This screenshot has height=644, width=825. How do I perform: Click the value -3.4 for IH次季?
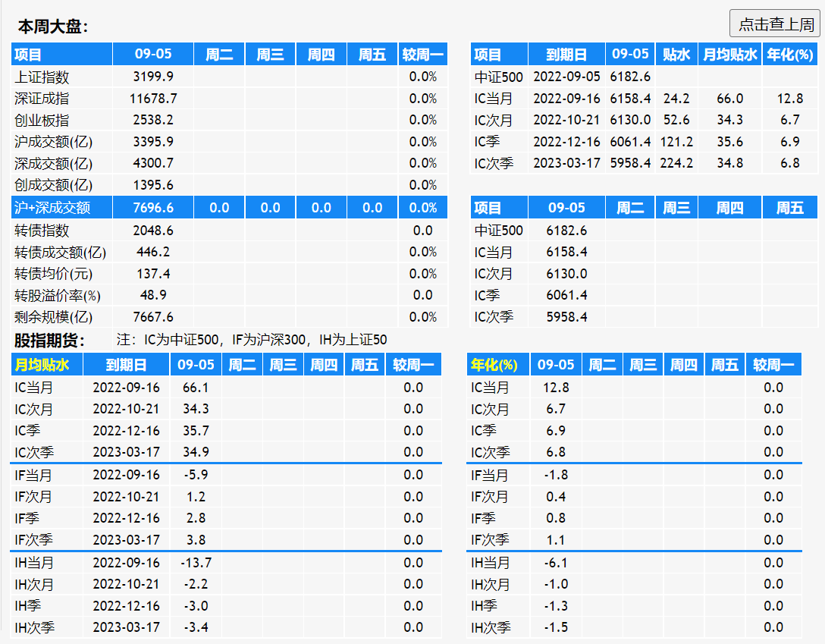pyautogui.click(x=196, y=627)
